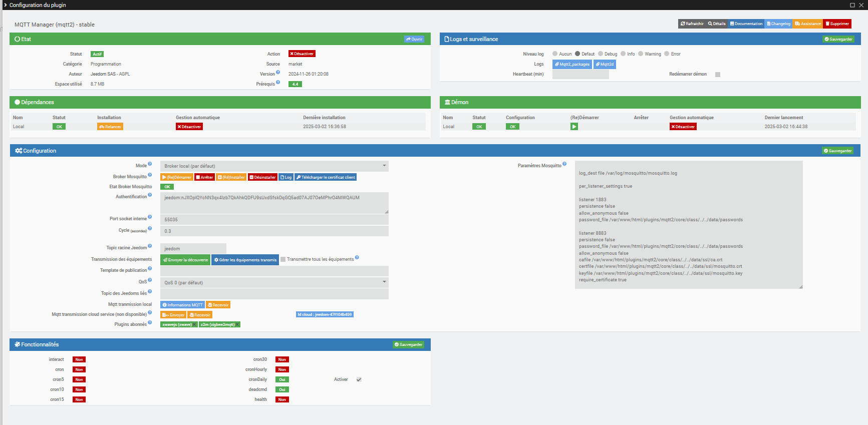
Task: Open help tooltip icon for Mode
Action: point(150,164)
